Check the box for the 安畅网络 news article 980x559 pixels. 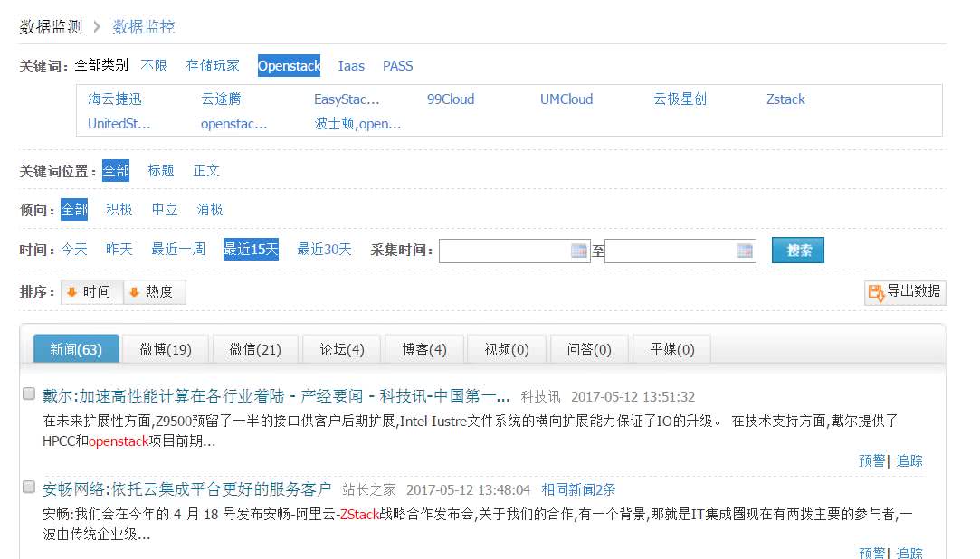[x=29, y=487]
